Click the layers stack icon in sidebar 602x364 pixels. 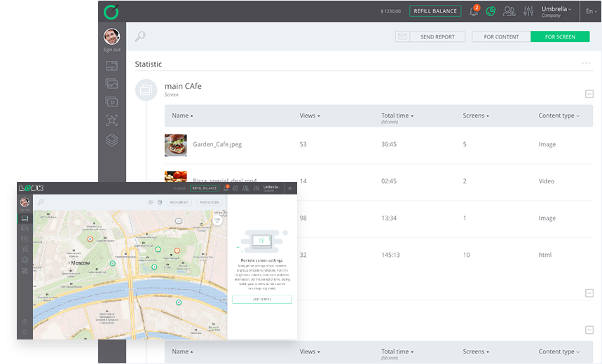coord(111,140)
